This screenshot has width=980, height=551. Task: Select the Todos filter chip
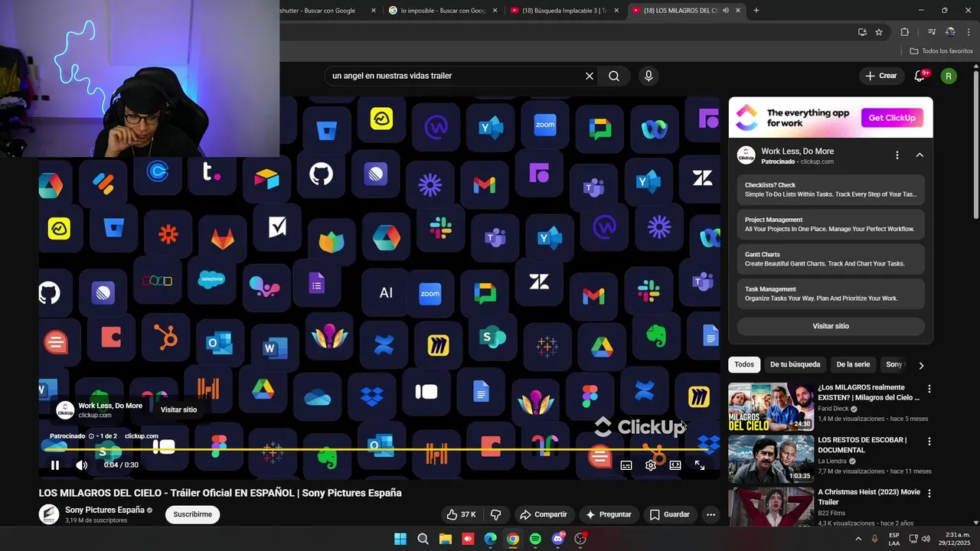tap(744, 365)
